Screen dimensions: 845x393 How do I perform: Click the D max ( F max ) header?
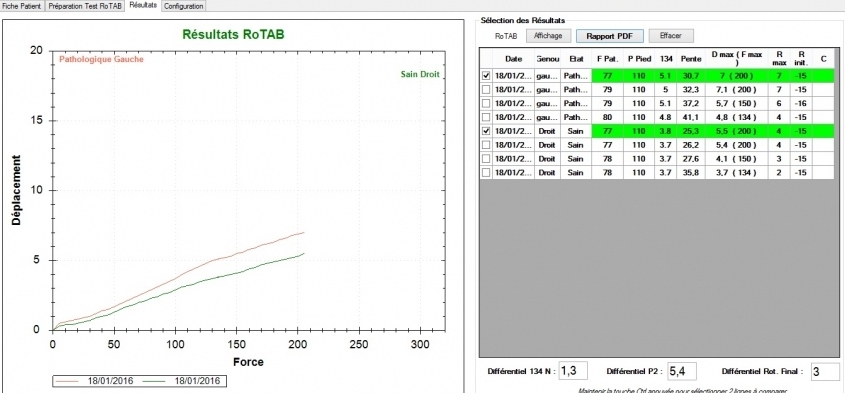point(737,58)
